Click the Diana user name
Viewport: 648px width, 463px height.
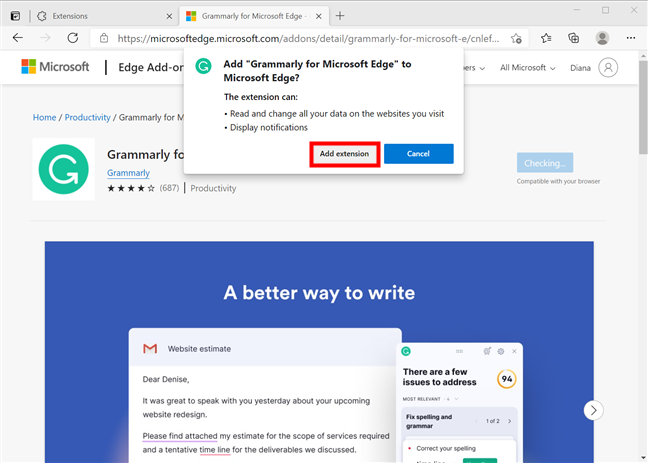tap(580, 68)
